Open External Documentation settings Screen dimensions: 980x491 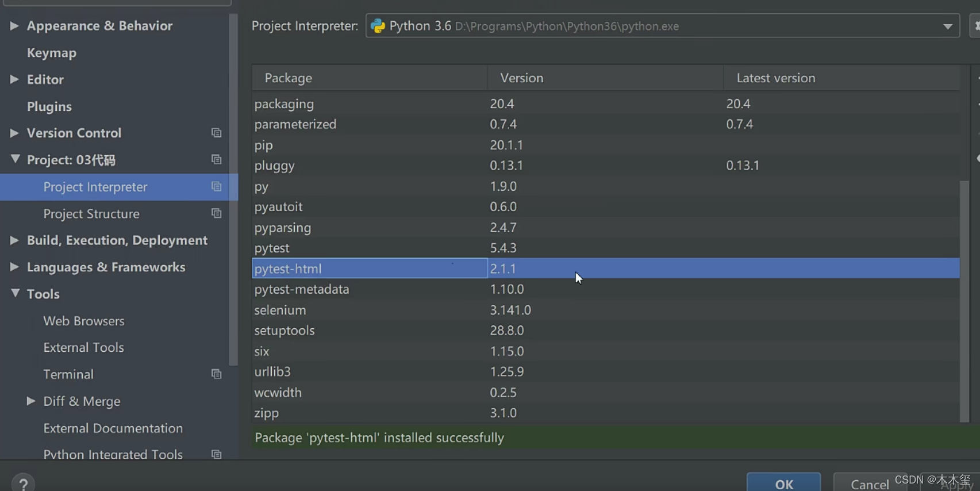(113, 428)
